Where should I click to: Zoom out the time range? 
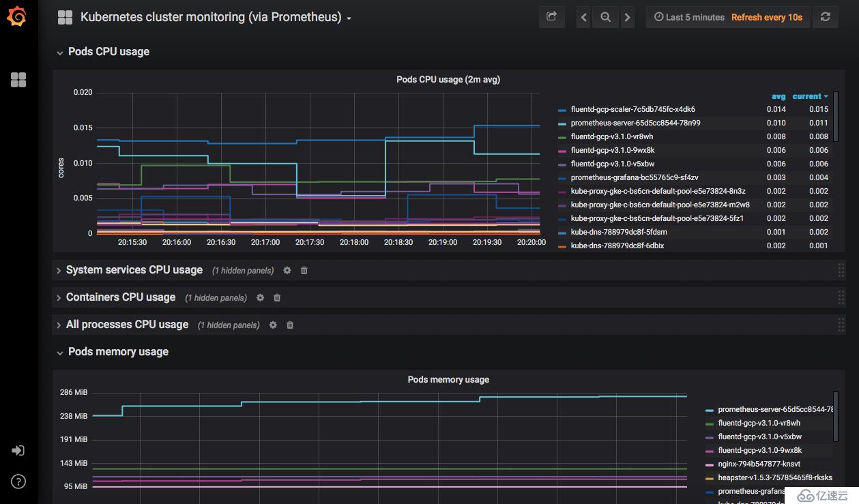(605, 18)
